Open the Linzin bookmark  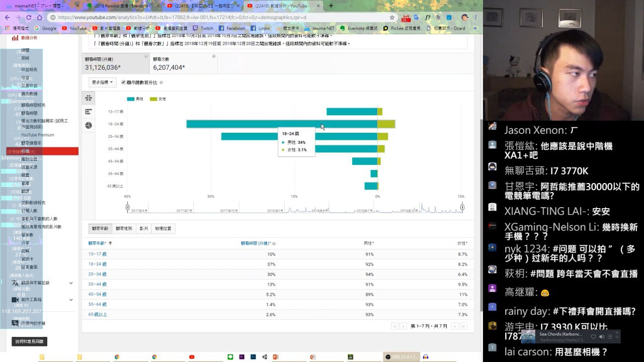coord(260,29)
